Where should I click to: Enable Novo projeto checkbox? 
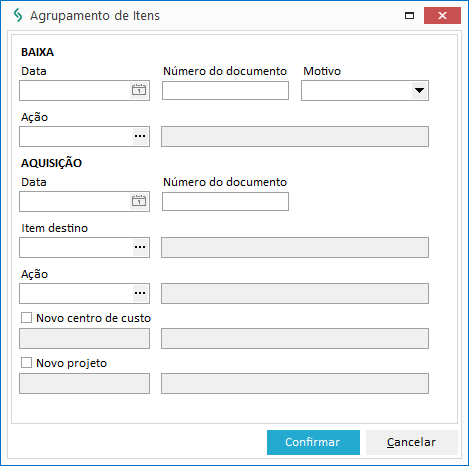[x=26, y=363]
